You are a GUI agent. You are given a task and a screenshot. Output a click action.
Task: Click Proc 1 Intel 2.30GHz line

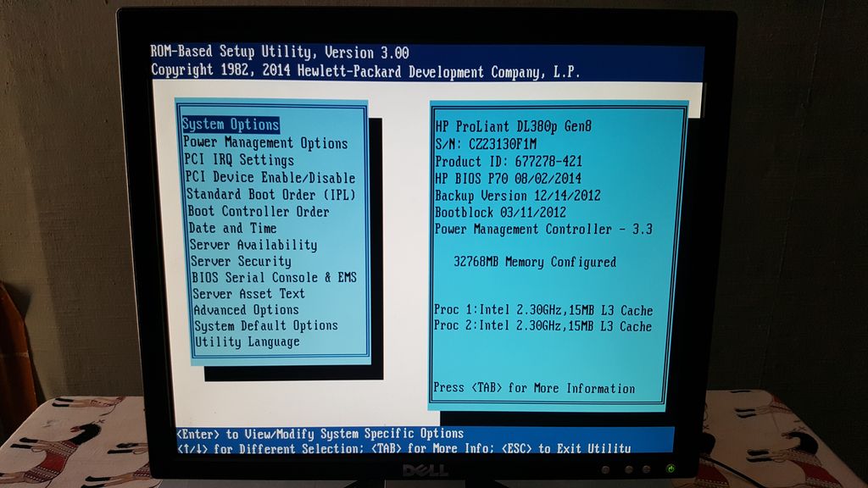pyautogui.click(x=543, y=310)
